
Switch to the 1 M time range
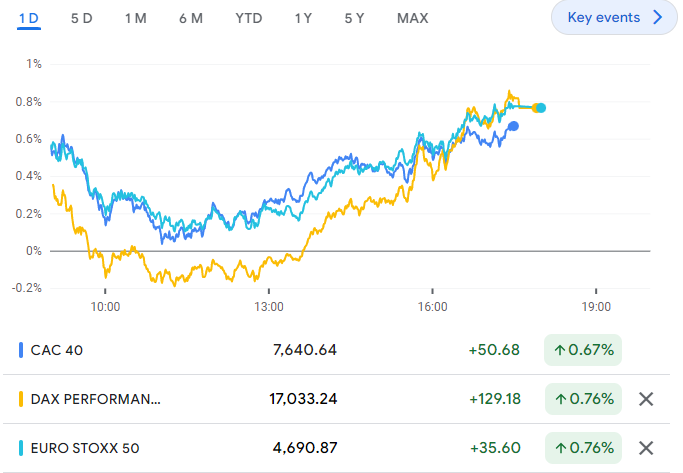(135, 18)
